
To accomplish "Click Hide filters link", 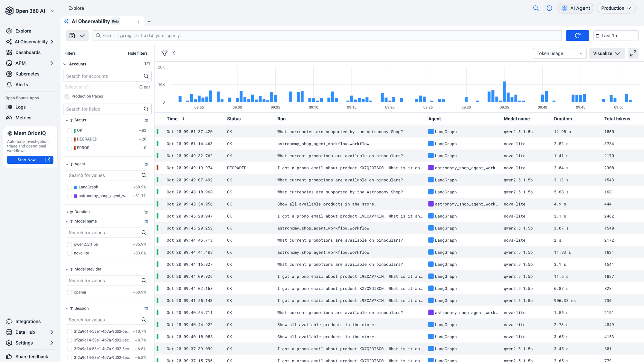I will click(137, 53).
